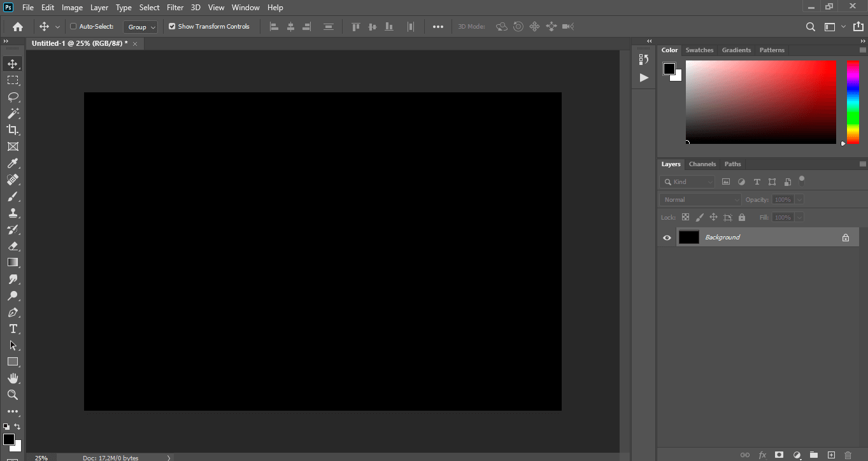Open the Fill dropdown arrow
Screen dimensions: 868x461
(x=799, y=218)
